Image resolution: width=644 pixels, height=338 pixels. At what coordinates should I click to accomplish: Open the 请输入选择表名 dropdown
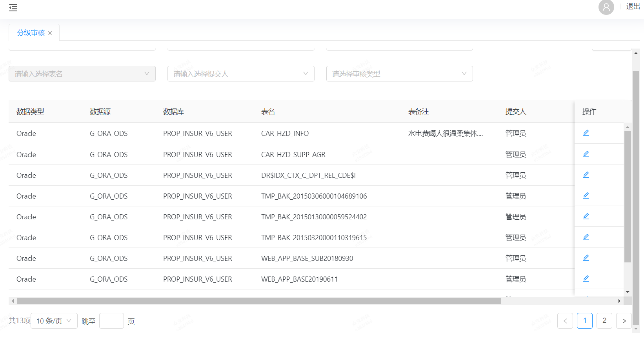82,74
